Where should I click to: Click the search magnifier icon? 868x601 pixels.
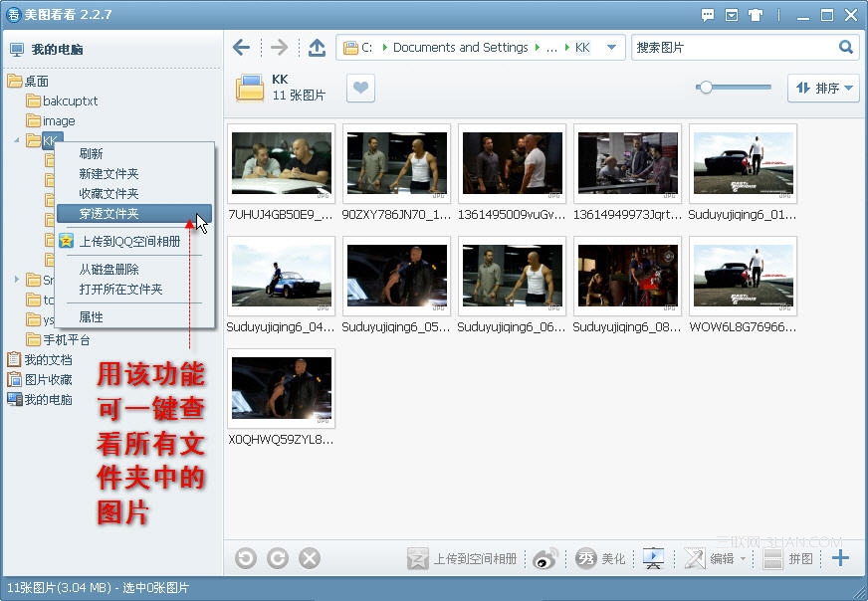845,47
